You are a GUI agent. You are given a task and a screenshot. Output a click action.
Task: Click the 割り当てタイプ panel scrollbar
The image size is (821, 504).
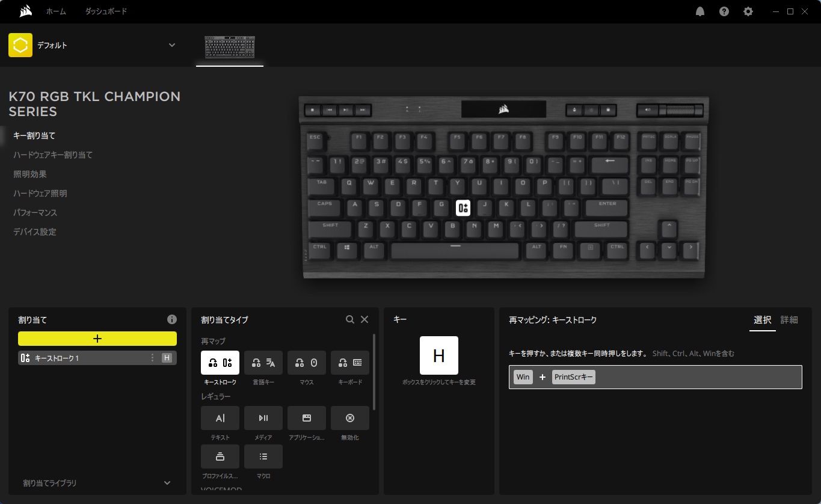coord(374,372)
